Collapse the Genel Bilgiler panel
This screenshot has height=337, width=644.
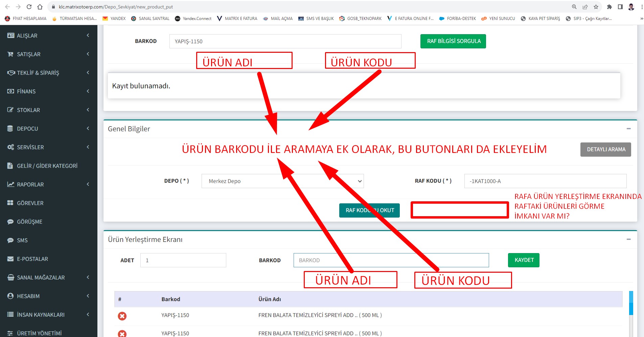(x=628, y=129)
